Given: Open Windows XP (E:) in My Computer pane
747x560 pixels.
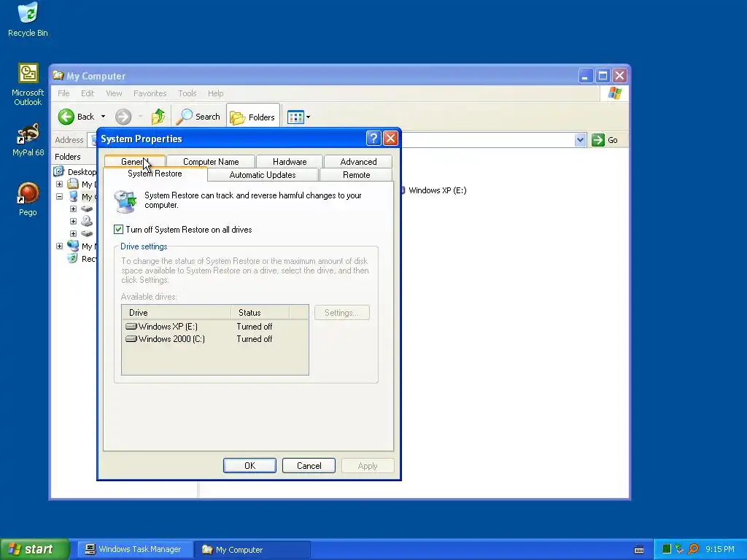Looking at the screenshot, I should click(x=437, y=190).
